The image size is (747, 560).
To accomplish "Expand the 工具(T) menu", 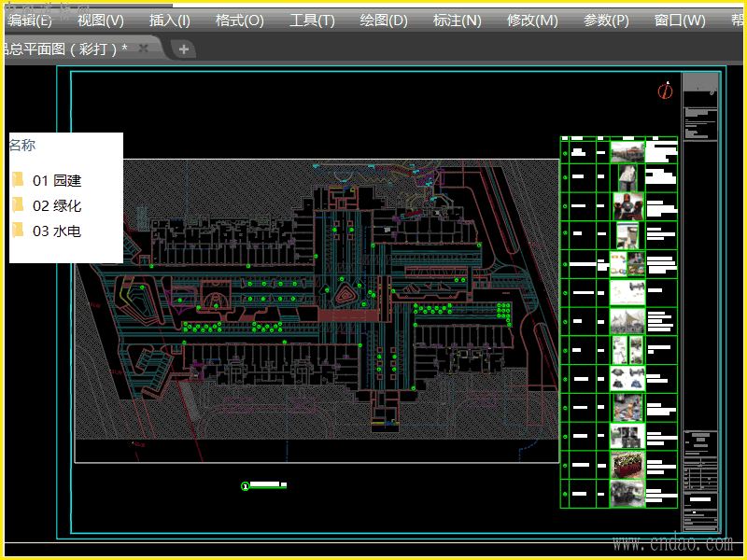I will point(312,21).
